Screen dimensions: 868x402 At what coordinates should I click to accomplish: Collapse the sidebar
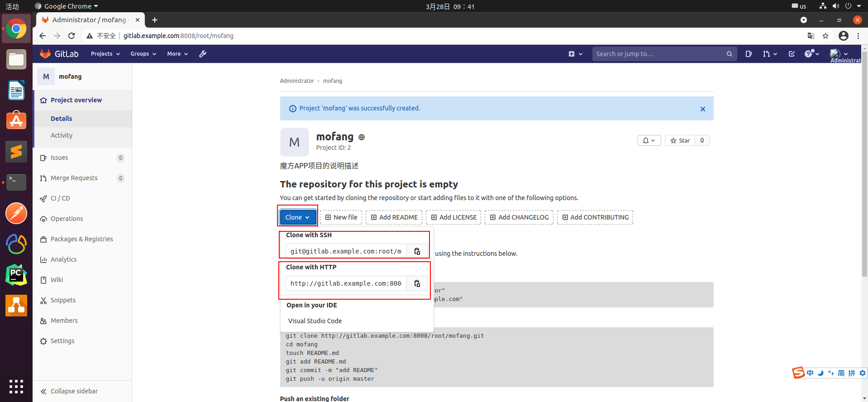pos(69,391)
